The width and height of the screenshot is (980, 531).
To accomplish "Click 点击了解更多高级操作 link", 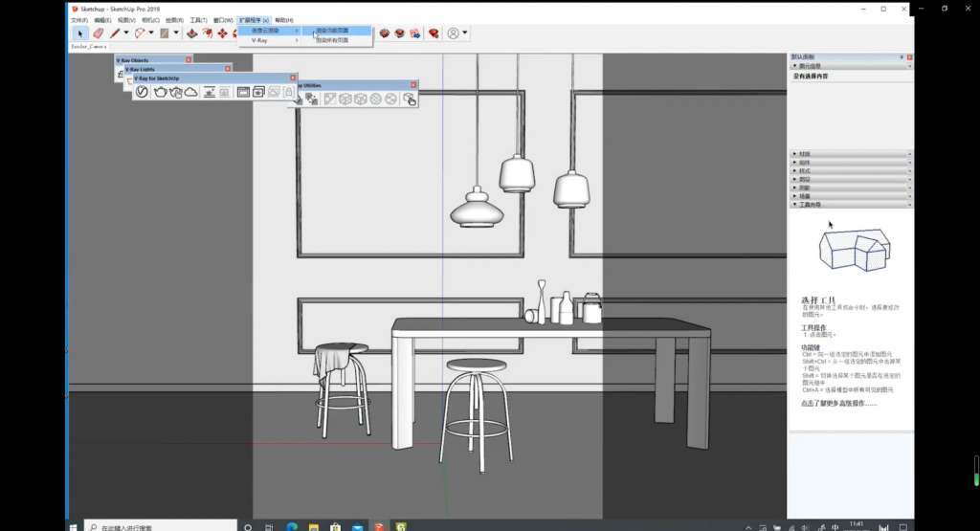I will (838, 404).
